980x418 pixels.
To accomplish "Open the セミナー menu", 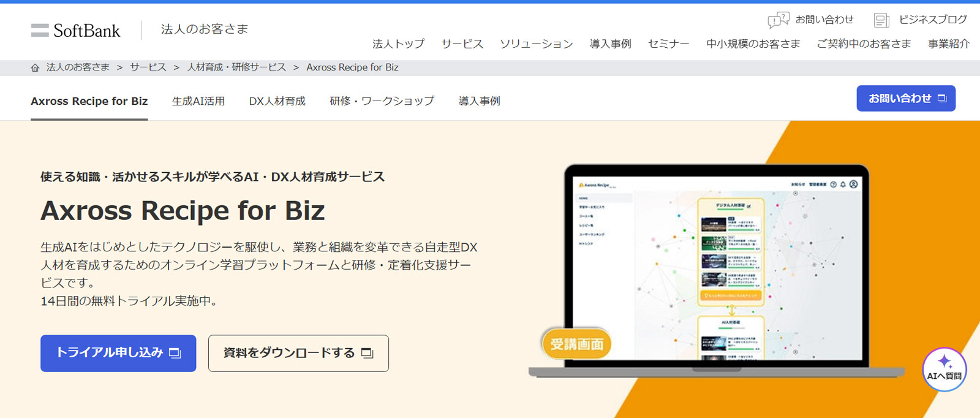I will tap(668, 44).
